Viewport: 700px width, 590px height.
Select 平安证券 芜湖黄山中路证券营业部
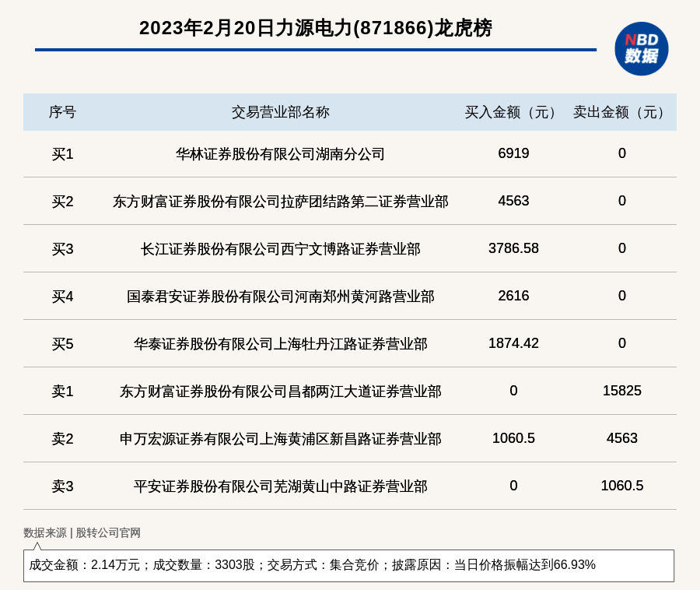pyautogui.click(x=280, y=486)
